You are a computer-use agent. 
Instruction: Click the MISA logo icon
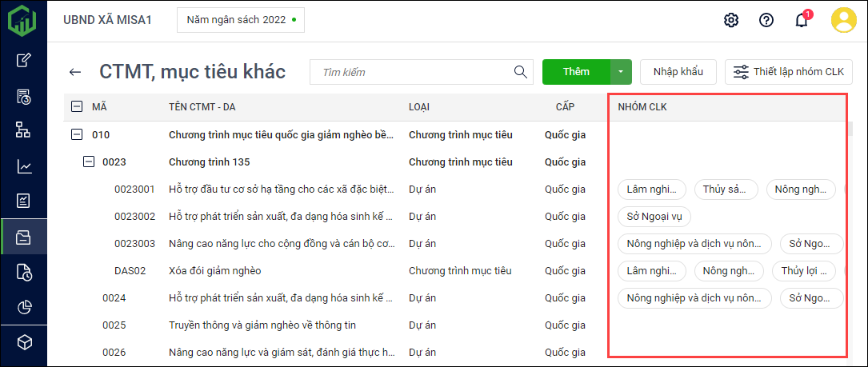tap(23, 20)
